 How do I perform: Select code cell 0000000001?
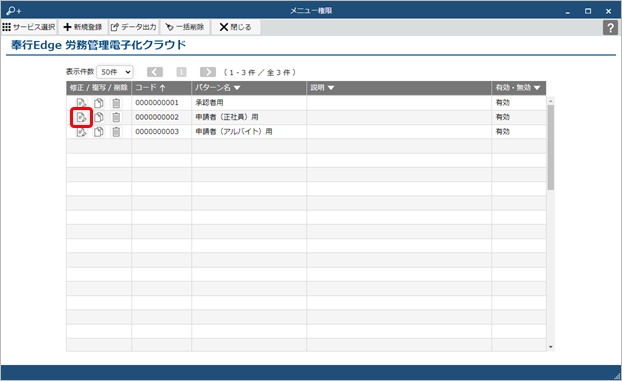point(161,103)
